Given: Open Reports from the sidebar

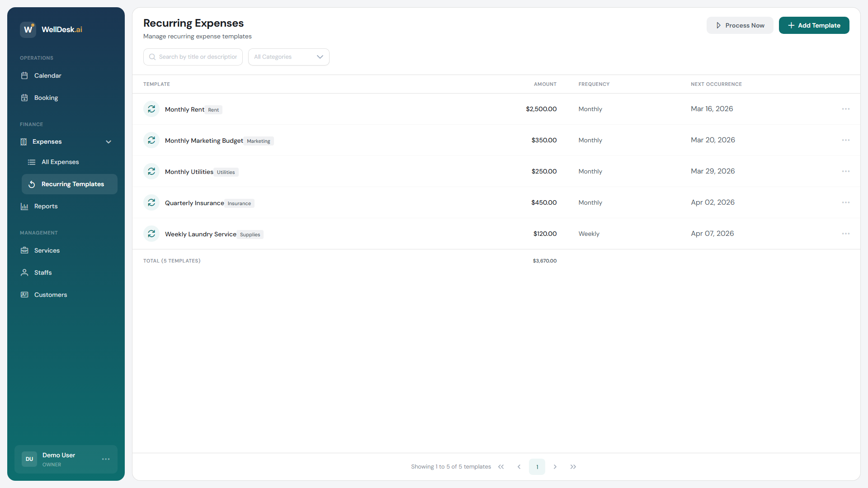Looking at the screenshot, I should coord(46,206).
